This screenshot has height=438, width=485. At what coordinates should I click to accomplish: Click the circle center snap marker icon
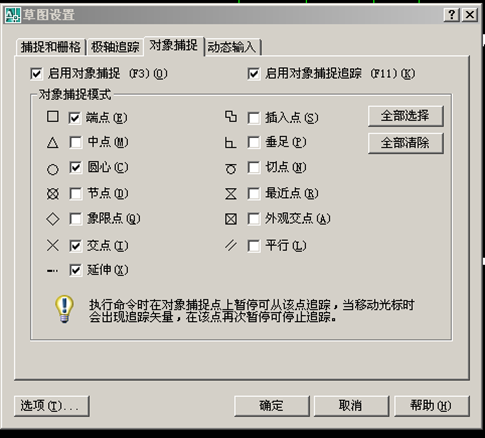point(53,169)
